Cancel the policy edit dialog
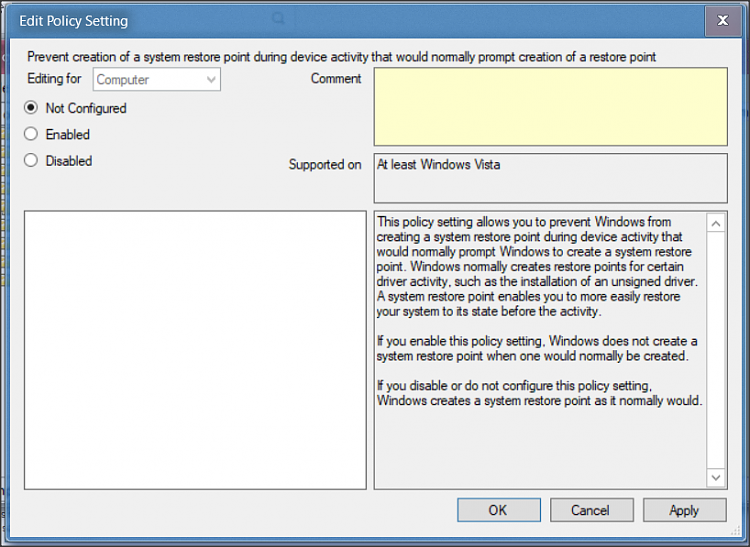Screen dimensions: 750x547 coord(590,510)
